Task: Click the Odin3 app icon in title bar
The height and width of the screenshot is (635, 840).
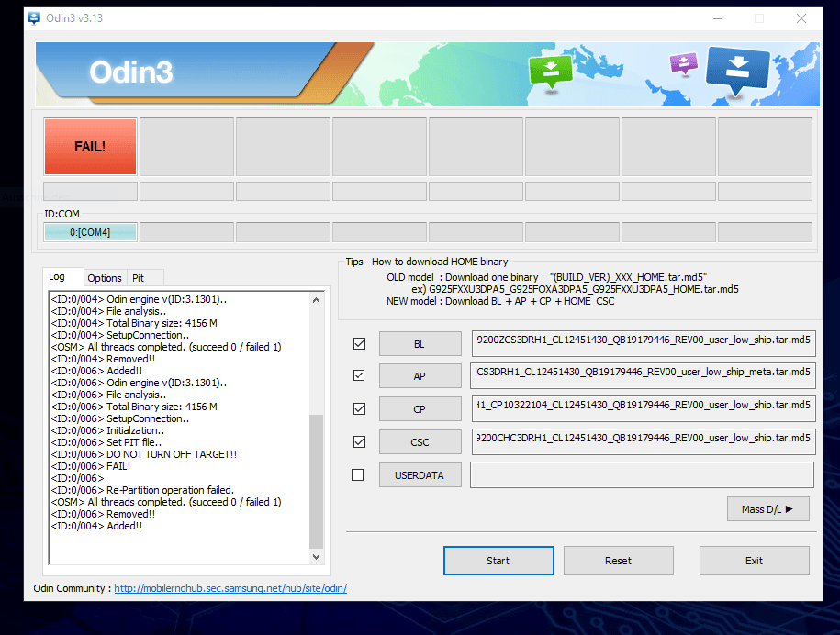Action: coord(34,18)
